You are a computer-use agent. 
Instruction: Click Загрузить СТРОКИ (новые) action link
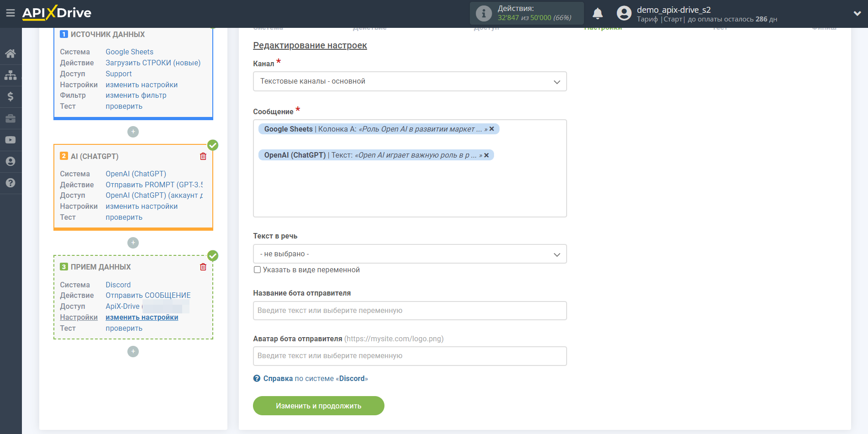coord(153,63)
